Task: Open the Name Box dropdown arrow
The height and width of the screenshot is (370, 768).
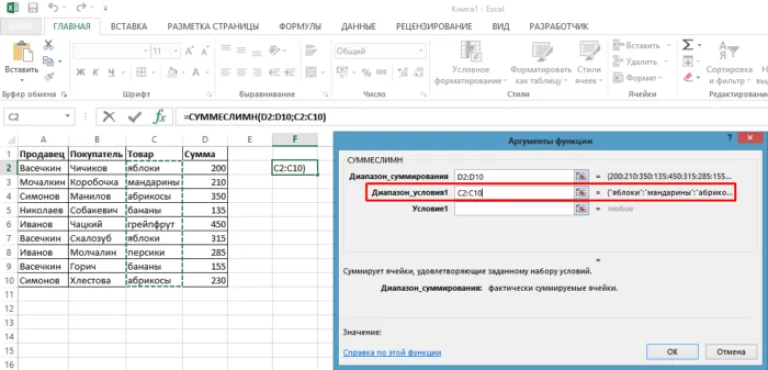Action: tap(68, 117)
